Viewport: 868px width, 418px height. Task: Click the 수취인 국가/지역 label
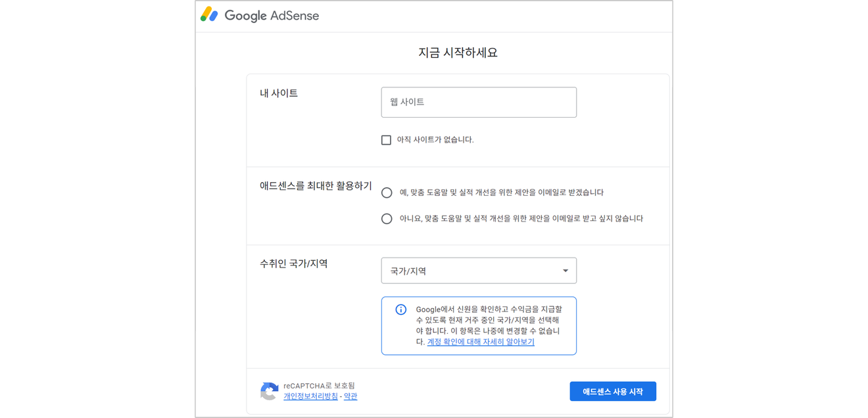294,264
